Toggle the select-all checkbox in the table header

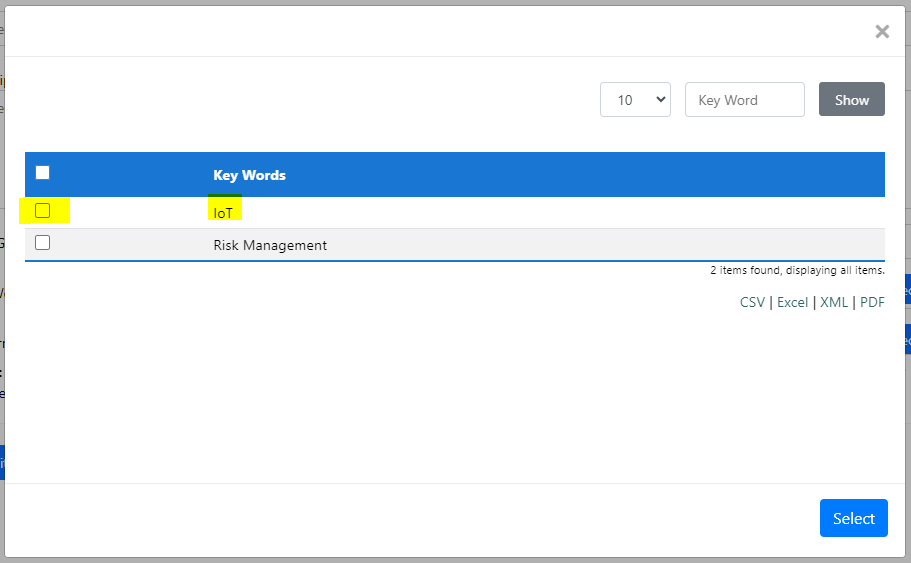click(42, 173)
